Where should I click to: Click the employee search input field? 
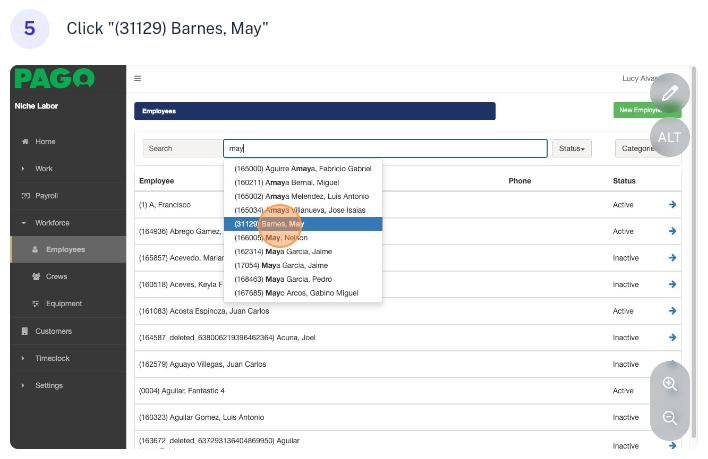385,148
